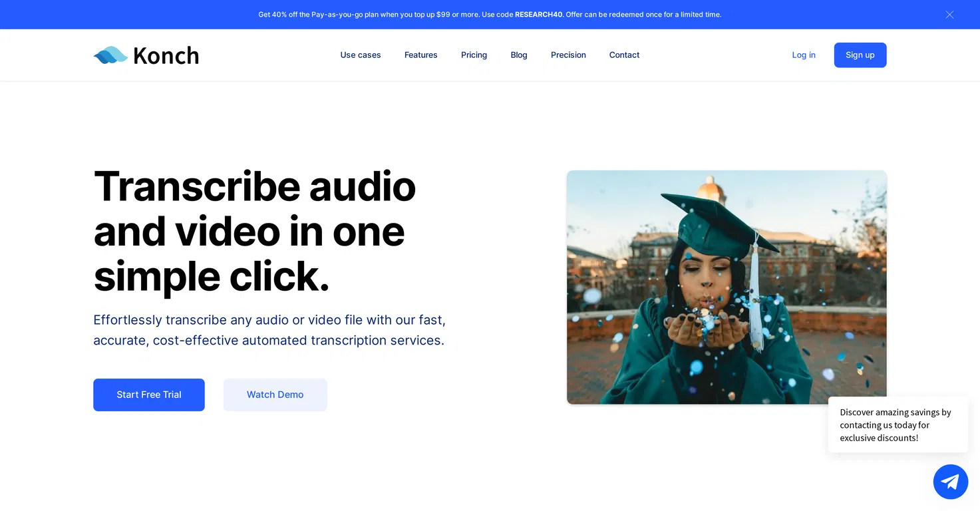The image size is (980, 511).
Task: Start the free trial
Action: coord(149,395)
